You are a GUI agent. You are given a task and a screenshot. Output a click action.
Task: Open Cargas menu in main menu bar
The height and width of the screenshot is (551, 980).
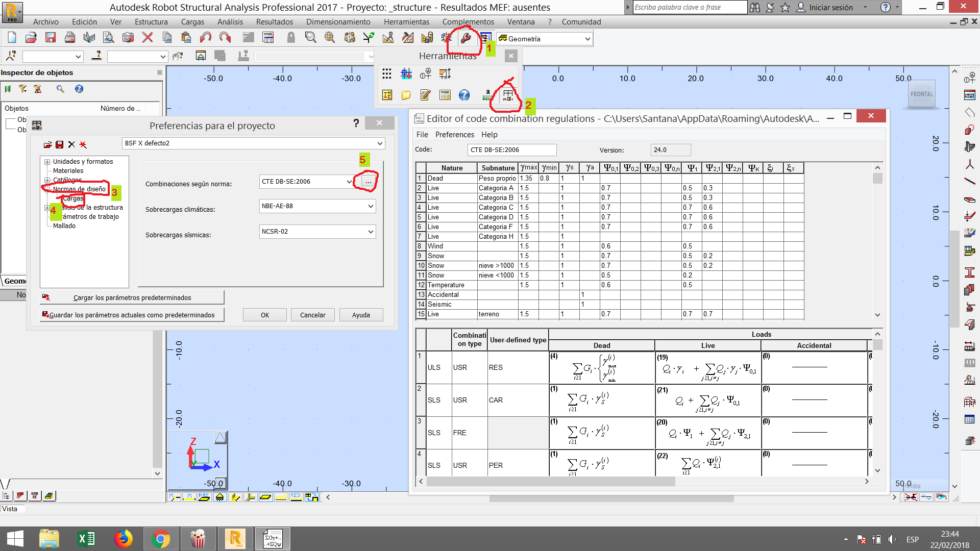point(192,22)
